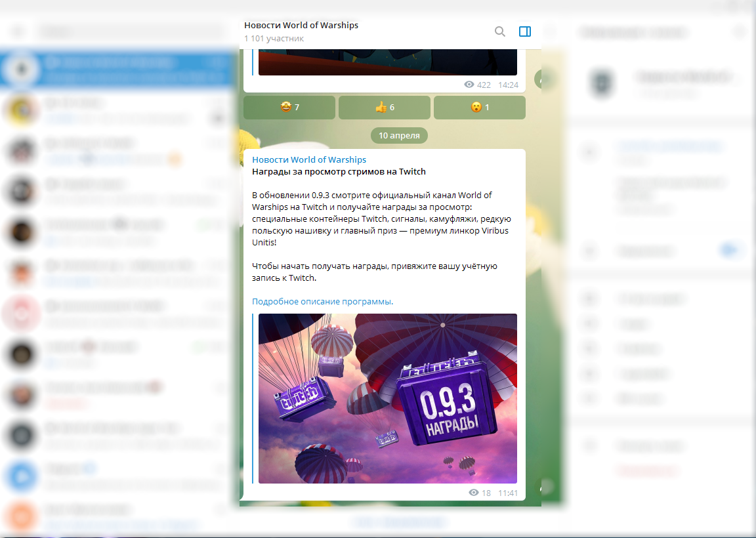
Task: Click the paragraph starting 'В обновлении 0.9.3 смотрите'
Action: coord(381,219)
